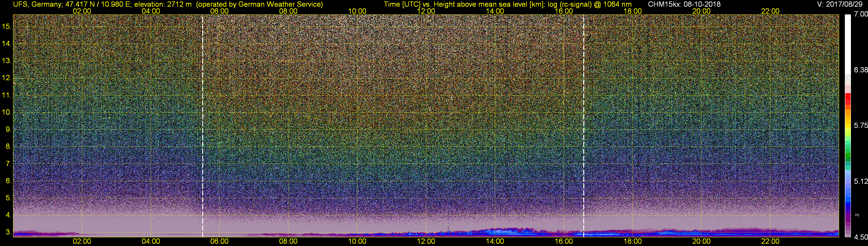Click the '6.38' color scale value
Screen dimensions: 868x246
(860, 70)
